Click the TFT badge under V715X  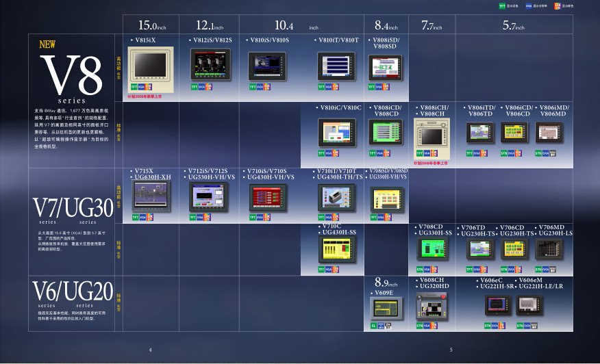pos(136,217)
